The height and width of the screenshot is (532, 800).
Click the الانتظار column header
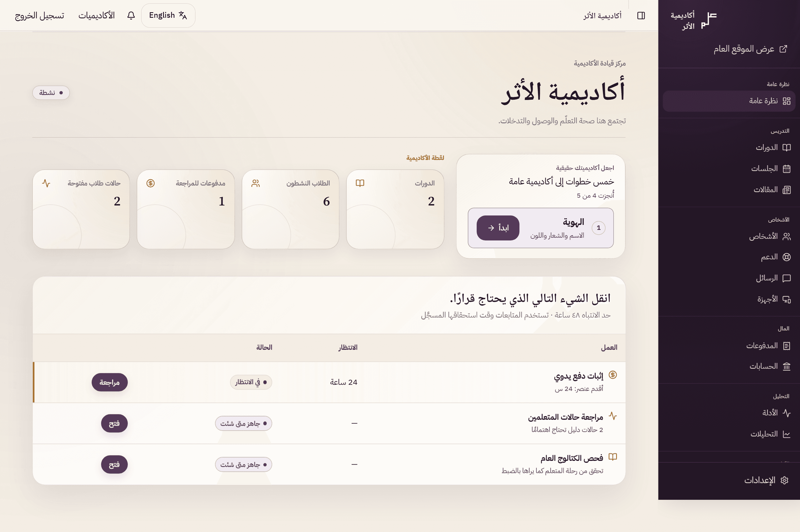tap(347, 347)
